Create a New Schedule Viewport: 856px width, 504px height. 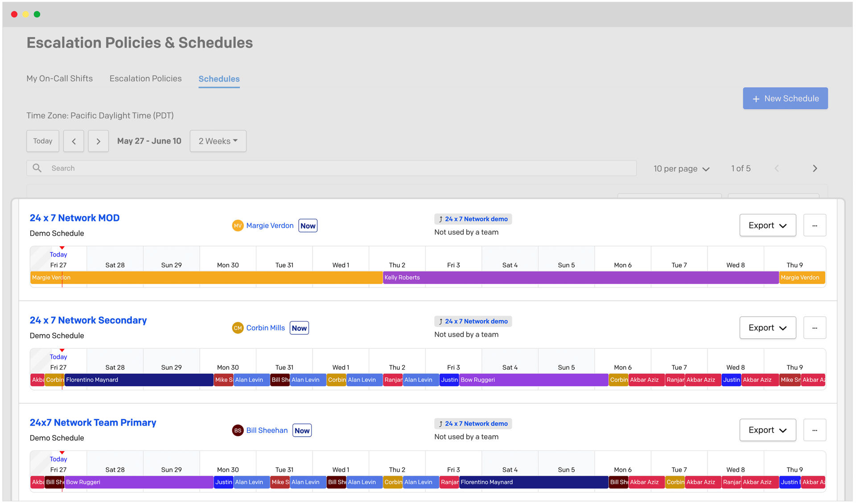click(785, 98)
